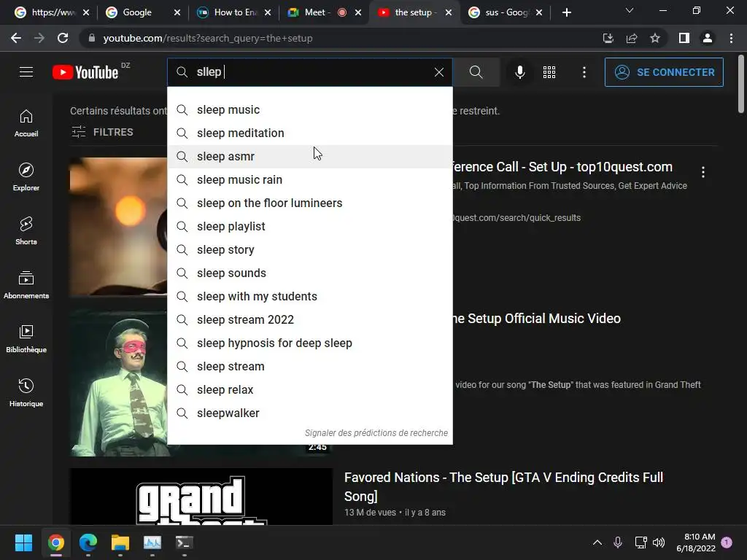
Task: Click the search magnifier button
Action: tap(476, 72)
